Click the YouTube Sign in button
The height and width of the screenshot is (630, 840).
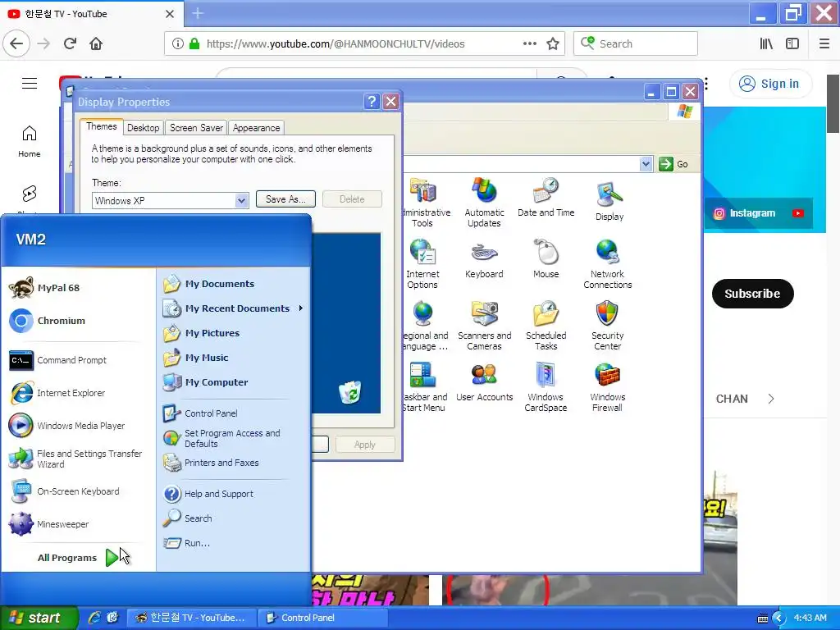point(769,84)
